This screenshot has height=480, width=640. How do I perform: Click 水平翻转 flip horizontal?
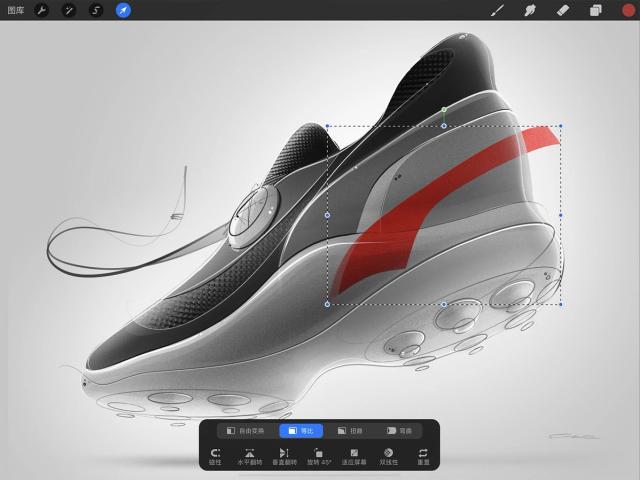[250, 457]
